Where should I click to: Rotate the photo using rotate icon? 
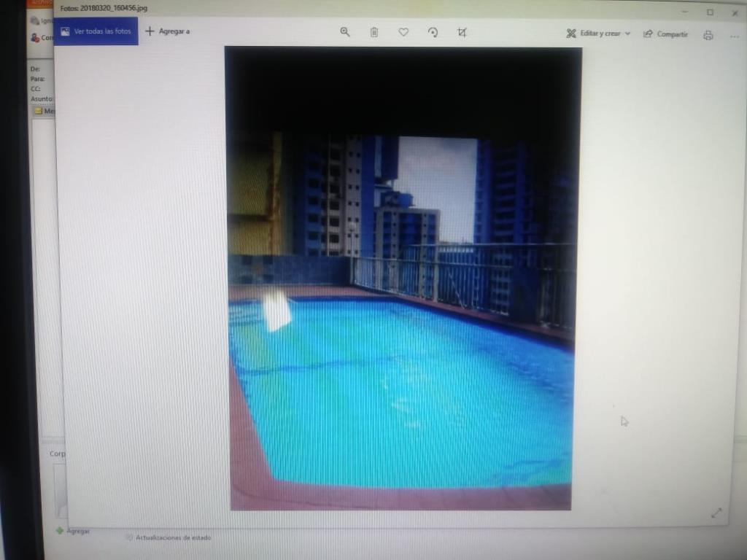point(433,32)
